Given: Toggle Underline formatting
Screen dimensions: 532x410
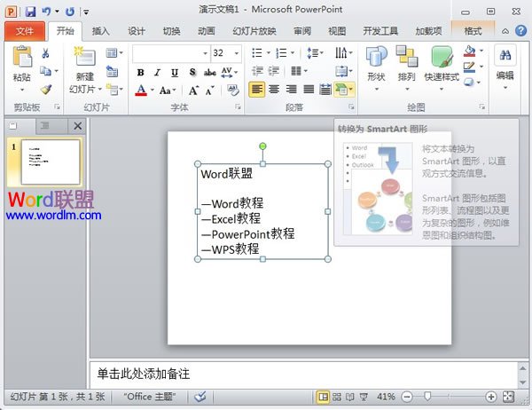Looking at the screenshot, I should pos(175,73).
